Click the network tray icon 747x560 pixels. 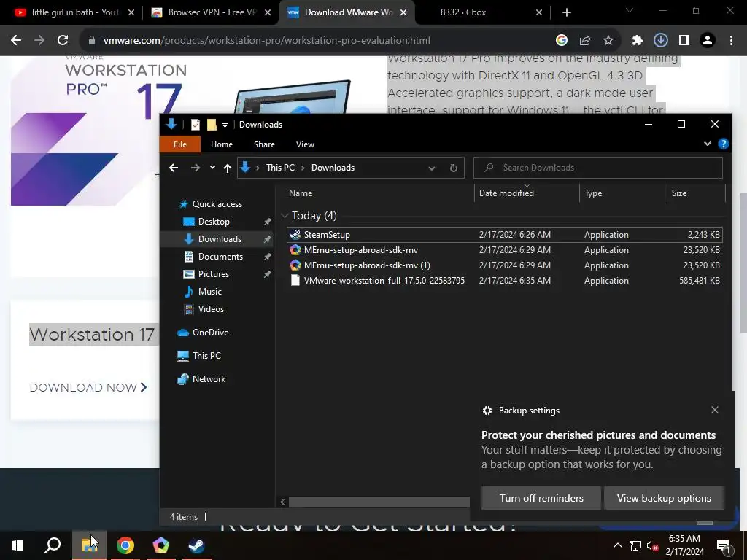(x=635, y=545)
